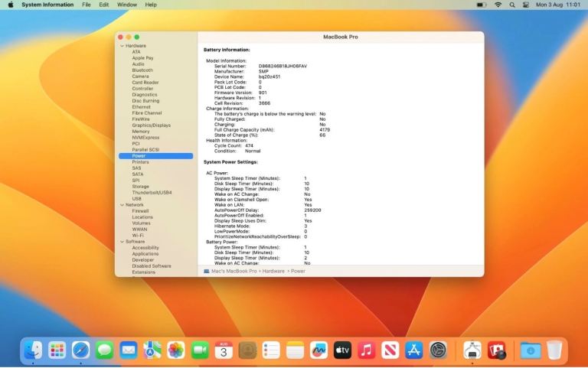This screenshot has width=588, height=368.
Task: Collapse the Network section in the sidebar
Action: pyautogui.click(x=122, y=205)
